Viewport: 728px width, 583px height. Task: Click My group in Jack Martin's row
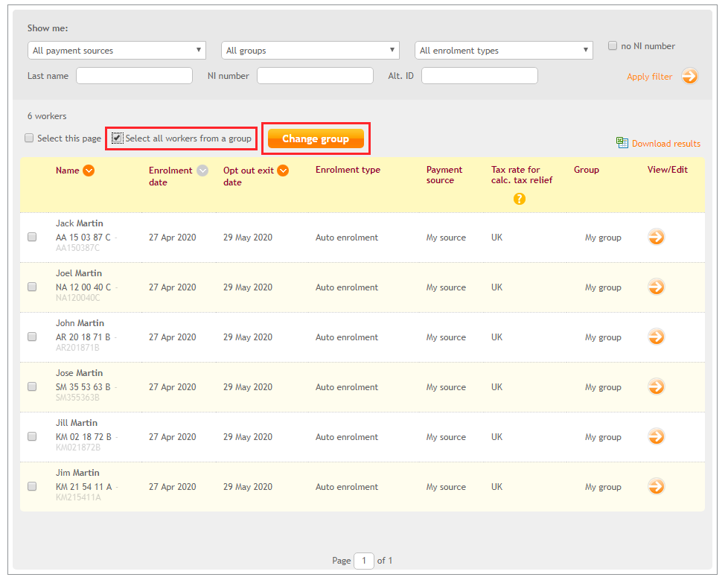(603, 238)
